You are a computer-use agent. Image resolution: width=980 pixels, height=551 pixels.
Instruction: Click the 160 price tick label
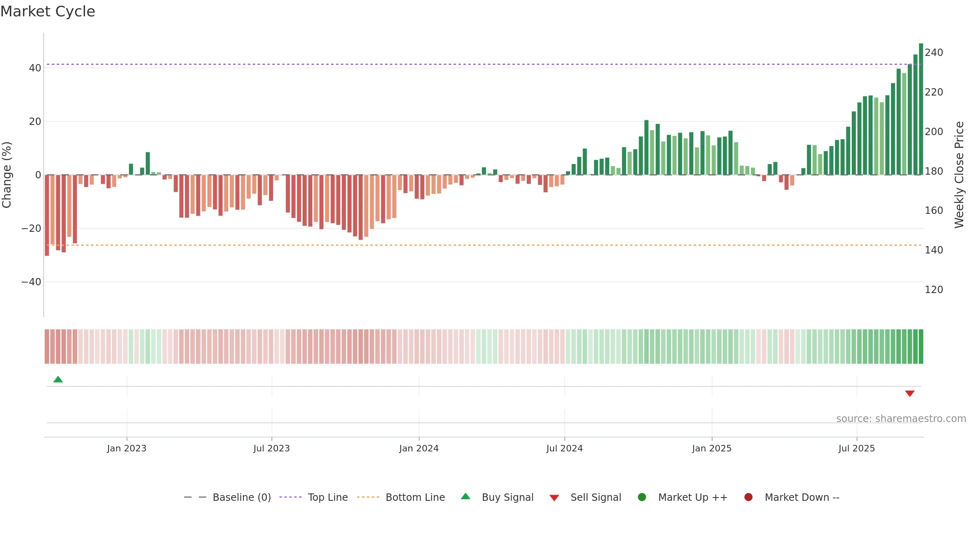click(934, 211)
